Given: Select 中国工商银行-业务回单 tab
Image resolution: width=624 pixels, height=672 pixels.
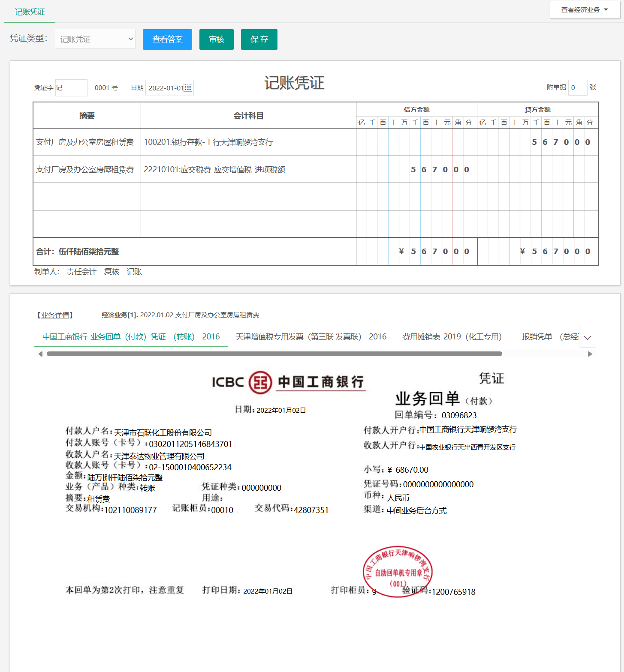Looking at the screenshot, I should (131, 337).
